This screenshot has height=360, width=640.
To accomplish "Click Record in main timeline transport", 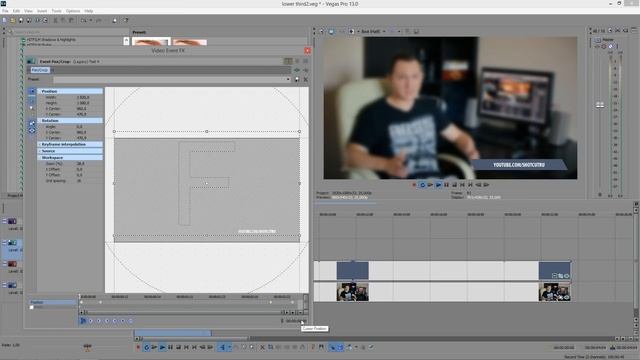I will click(x=138, y=347).
